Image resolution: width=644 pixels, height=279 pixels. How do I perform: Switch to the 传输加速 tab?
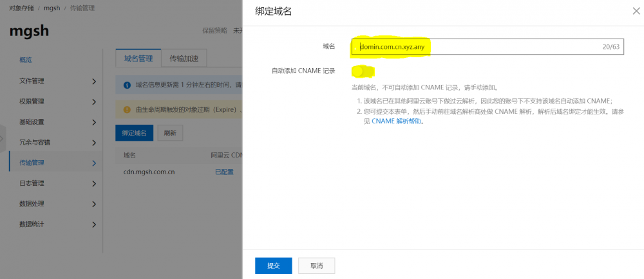184,59
